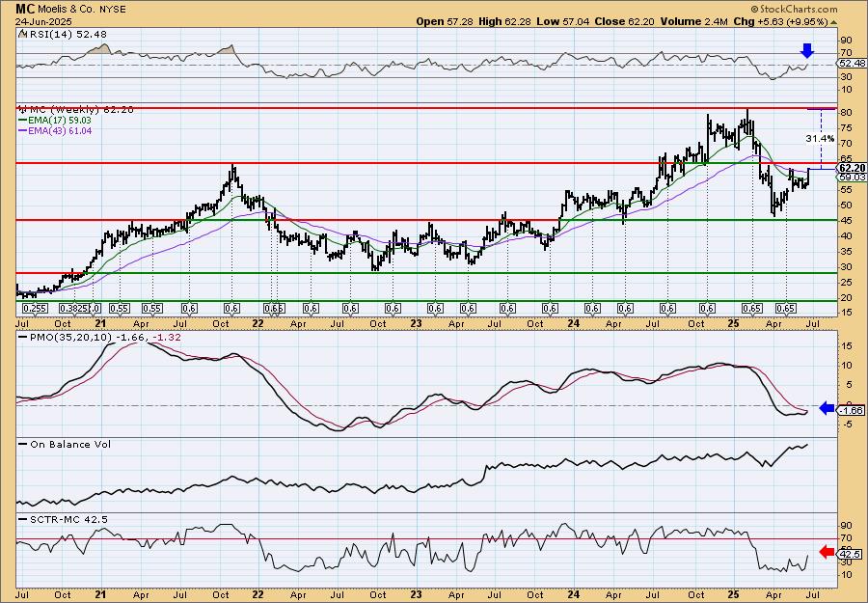This screenshot has height=603, width=868.
Task: Click the 52.48 value tag on RSI axis
Action: pos(852,64)
